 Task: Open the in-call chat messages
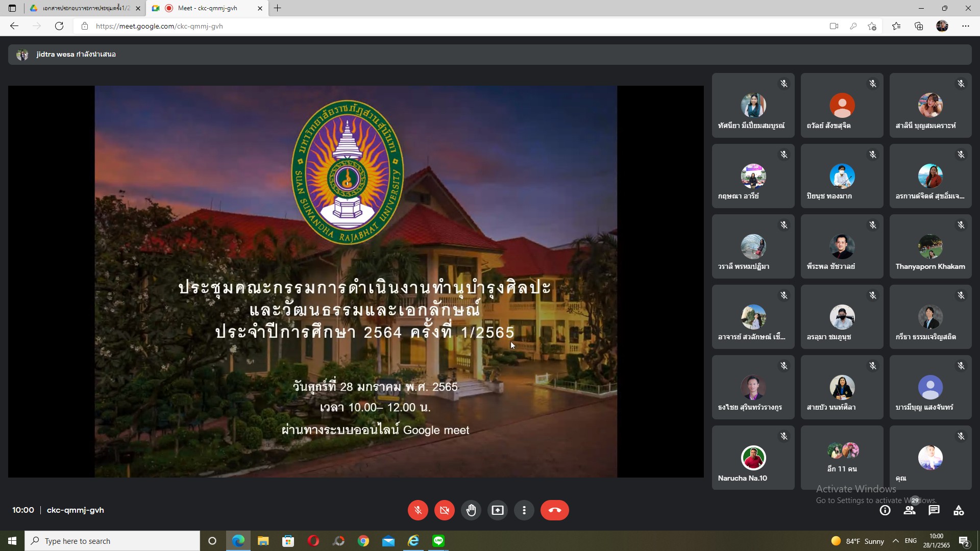pyautogui.click(x=934, y=510)
